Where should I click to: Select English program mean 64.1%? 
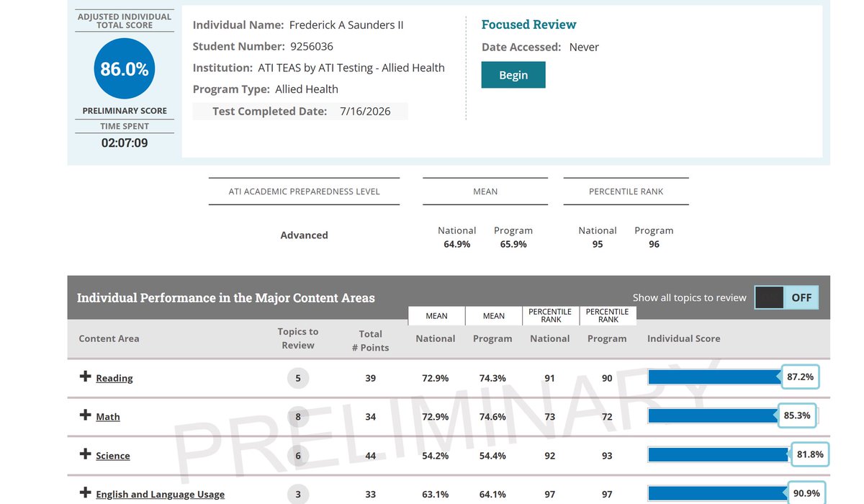coord(492,495)
